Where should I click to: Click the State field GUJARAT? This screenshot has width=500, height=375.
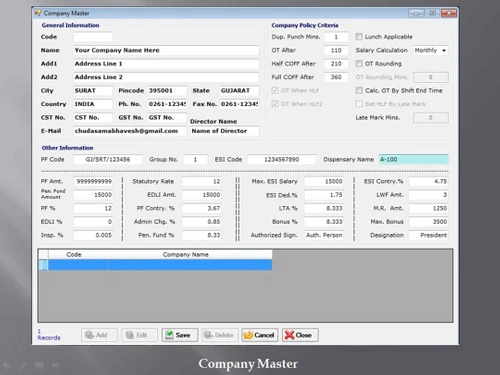[239, 91]
